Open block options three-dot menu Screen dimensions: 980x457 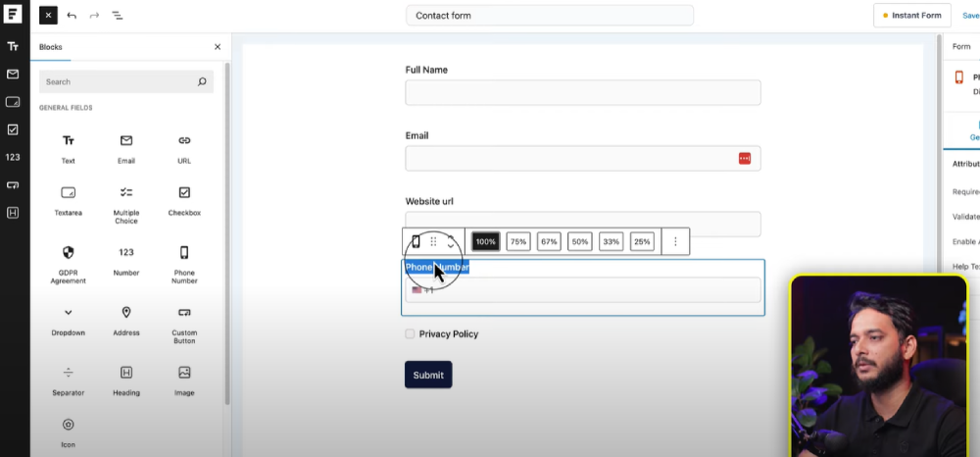pos(675,241)
